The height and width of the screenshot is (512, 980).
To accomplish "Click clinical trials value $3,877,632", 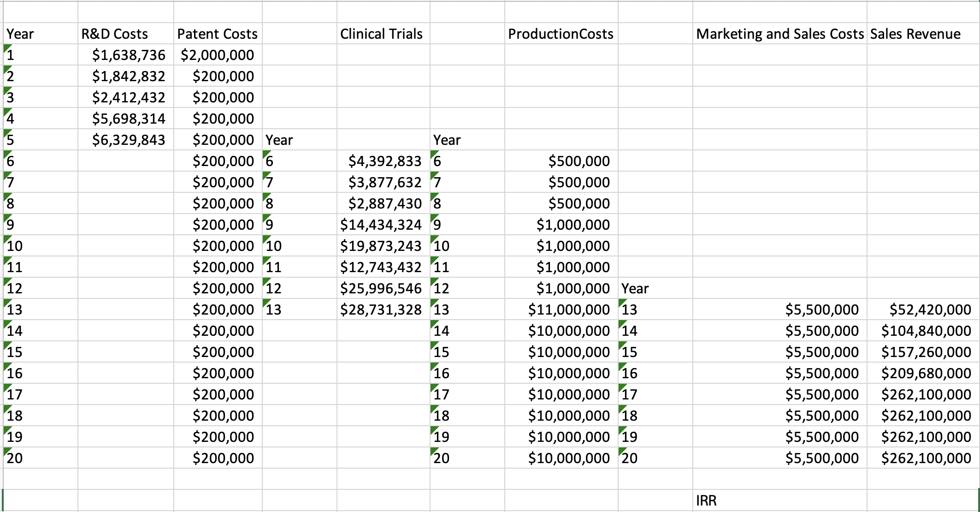I will [x=383, y=182].
